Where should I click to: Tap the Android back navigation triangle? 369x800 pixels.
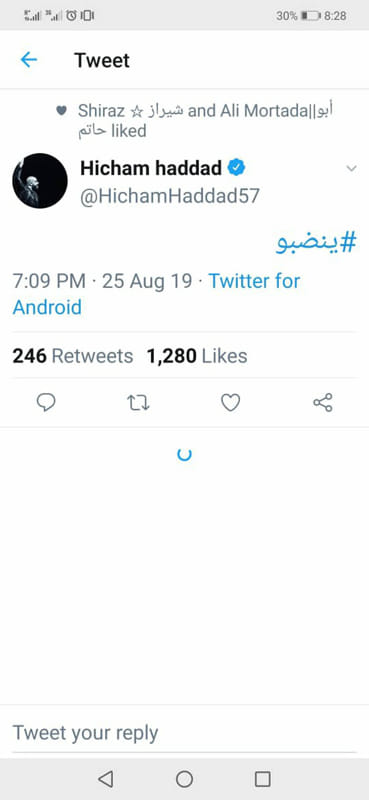click(105, 779)
